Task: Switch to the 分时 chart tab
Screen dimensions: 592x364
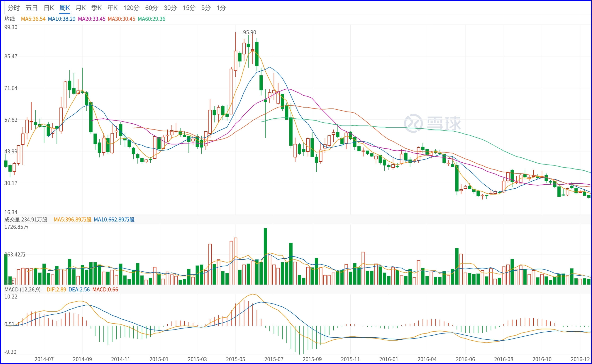Action: coord(13,8)
